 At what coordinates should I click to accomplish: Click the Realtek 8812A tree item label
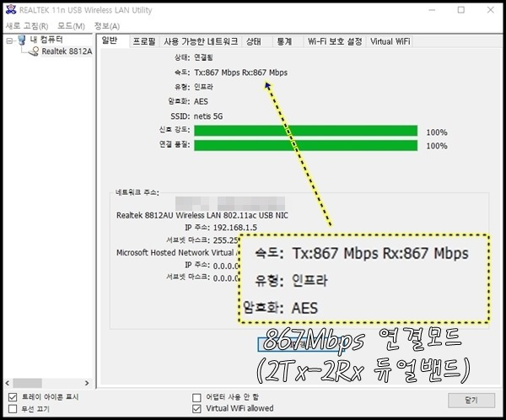(x=67, y=51)
